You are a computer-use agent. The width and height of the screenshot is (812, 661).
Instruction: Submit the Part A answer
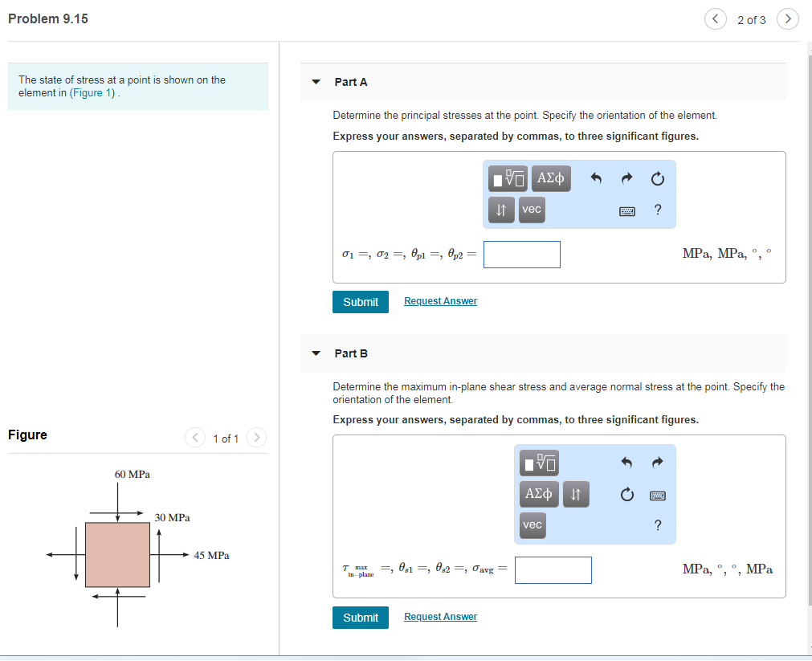point(361,302)
